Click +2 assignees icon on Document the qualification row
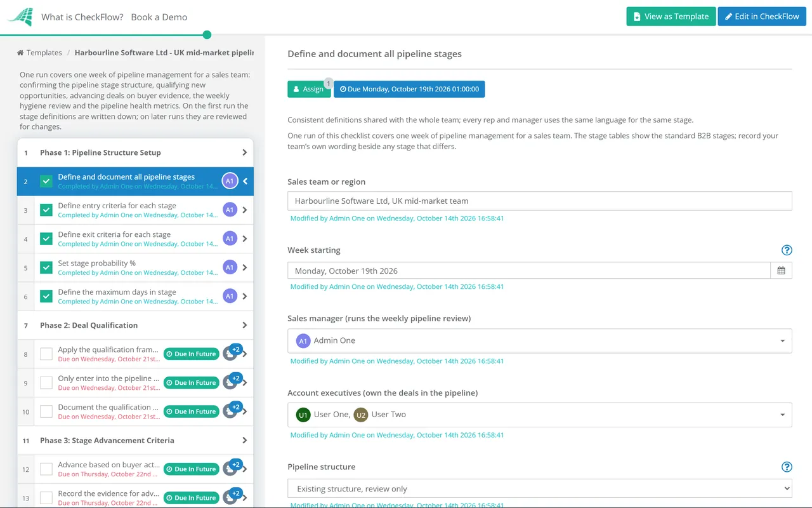This screenshot has height=508, width=812. pos(232,410)
